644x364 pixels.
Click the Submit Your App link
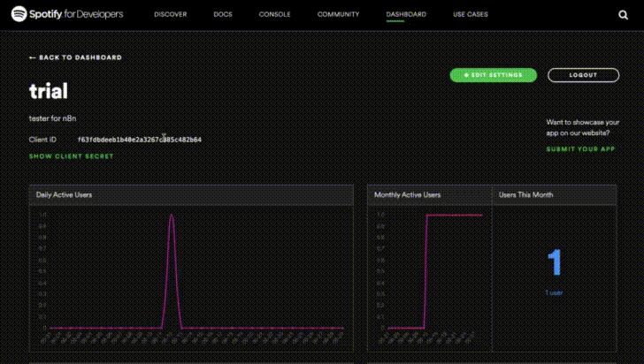[580, 149]
